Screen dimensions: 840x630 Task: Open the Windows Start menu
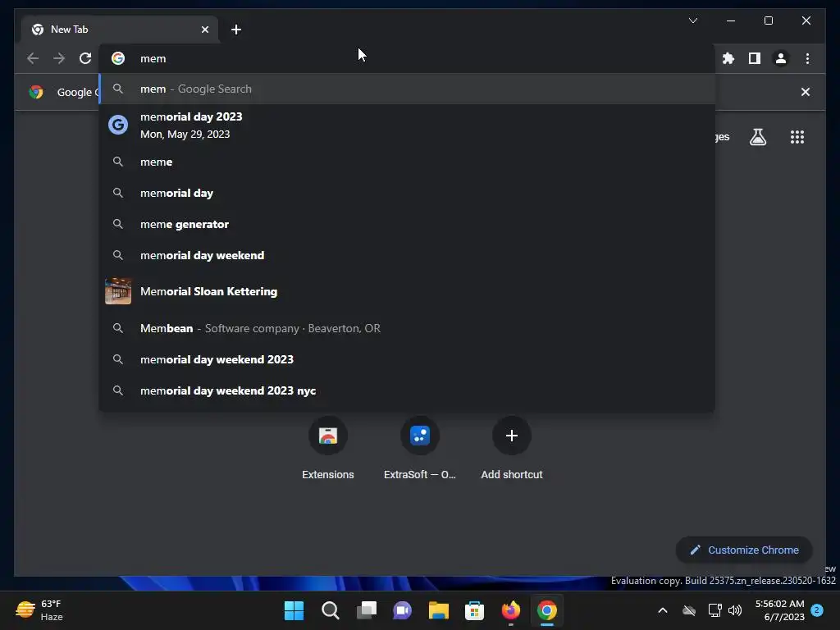(x=294, y=610)
